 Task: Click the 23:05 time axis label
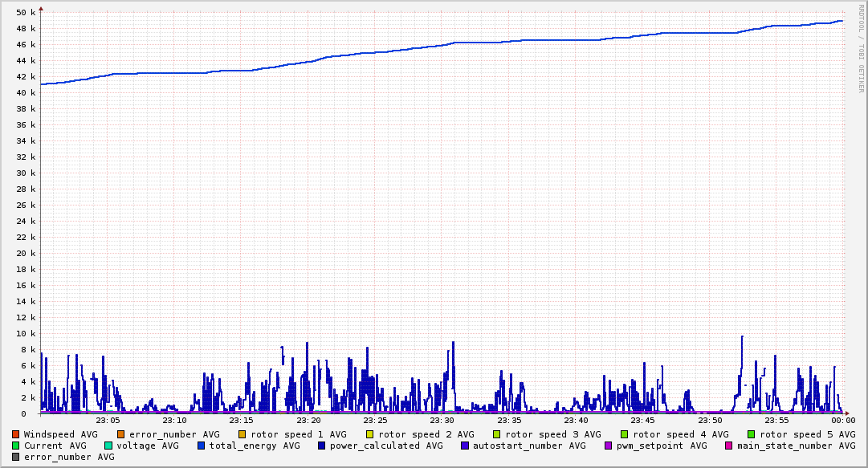coord(108,420)
